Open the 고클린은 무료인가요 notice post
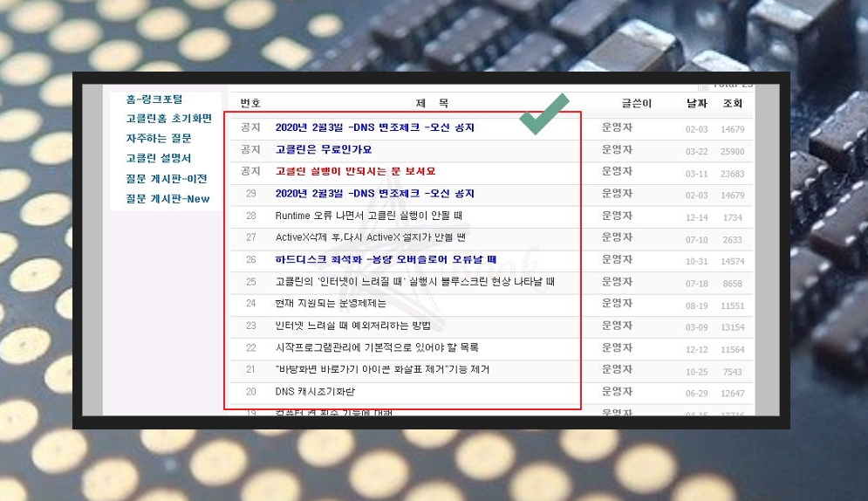Screen dimensions: 868x501 [324, 149]
